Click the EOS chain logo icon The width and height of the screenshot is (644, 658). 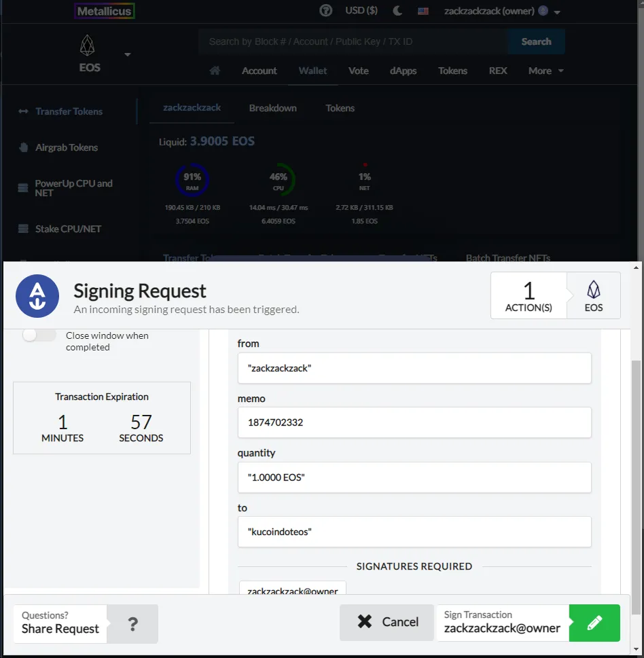click(88, 45)
